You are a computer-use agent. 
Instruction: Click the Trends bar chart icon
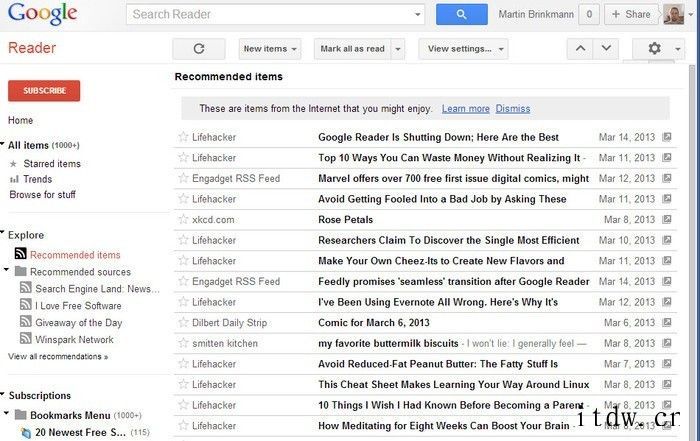click(x=14, y=179)
